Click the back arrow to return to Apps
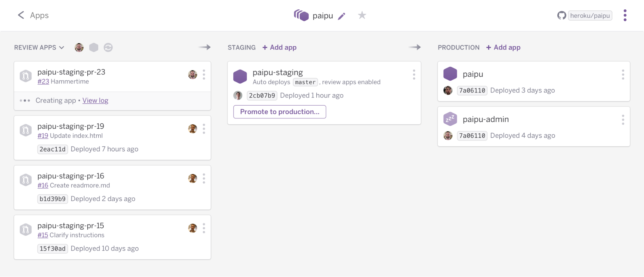 [x=21, y=15]
